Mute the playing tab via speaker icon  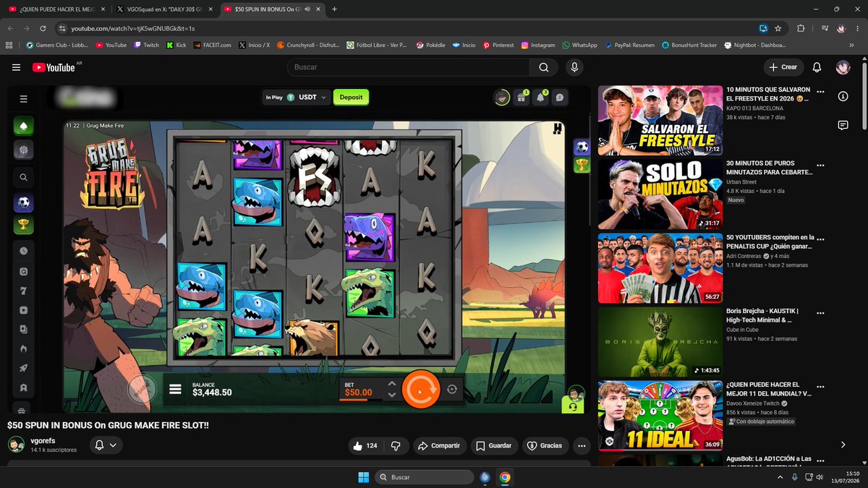[x=307, y=9]
